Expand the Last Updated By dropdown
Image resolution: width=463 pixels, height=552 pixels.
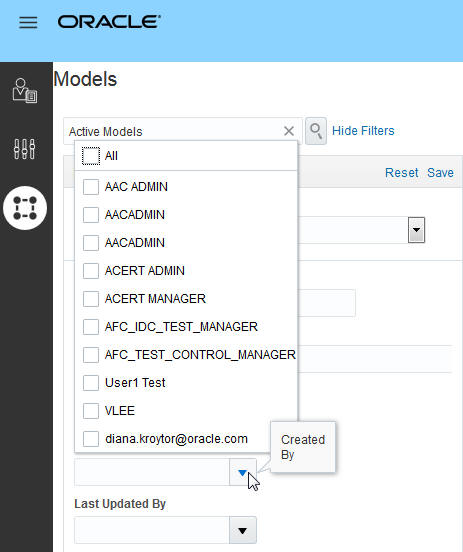pos(243,530)
